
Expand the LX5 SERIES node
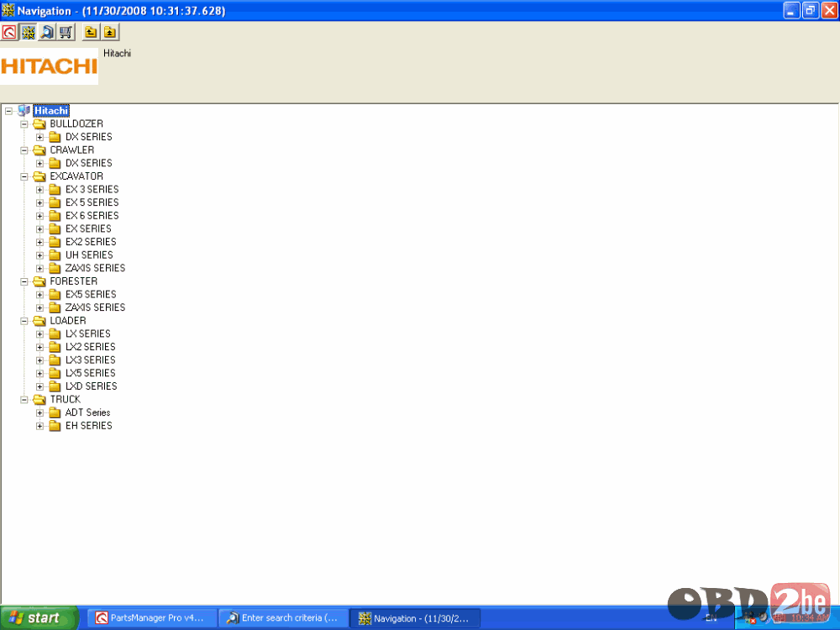click(39, 374)
